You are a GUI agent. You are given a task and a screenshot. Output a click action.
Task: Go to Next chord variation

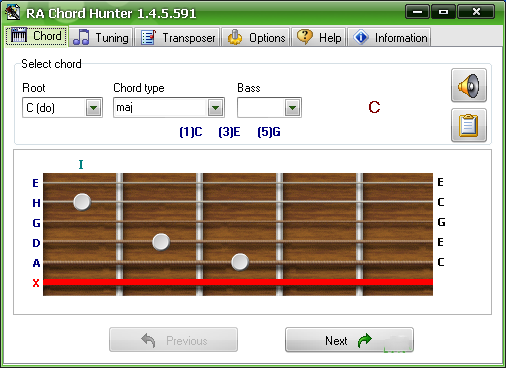click(x=349, y=340)
